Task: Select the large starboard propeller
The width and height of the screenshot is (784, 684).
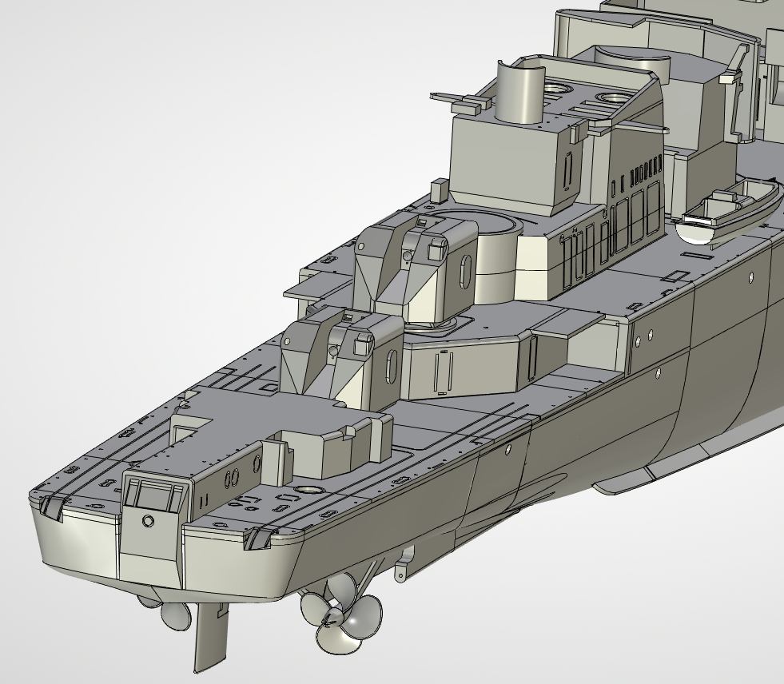Action: click(x=339, y=621)
